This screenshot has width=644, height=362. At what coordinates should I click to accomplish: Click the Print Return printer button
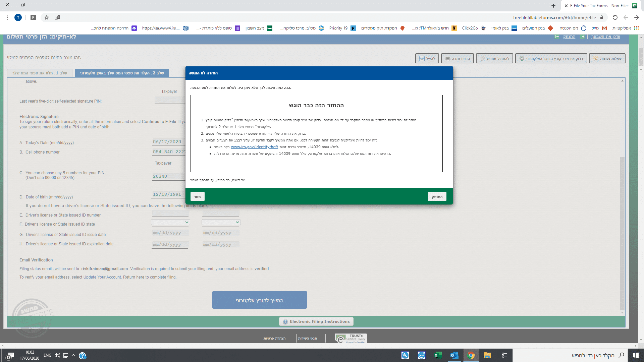(x=457, y=59)
